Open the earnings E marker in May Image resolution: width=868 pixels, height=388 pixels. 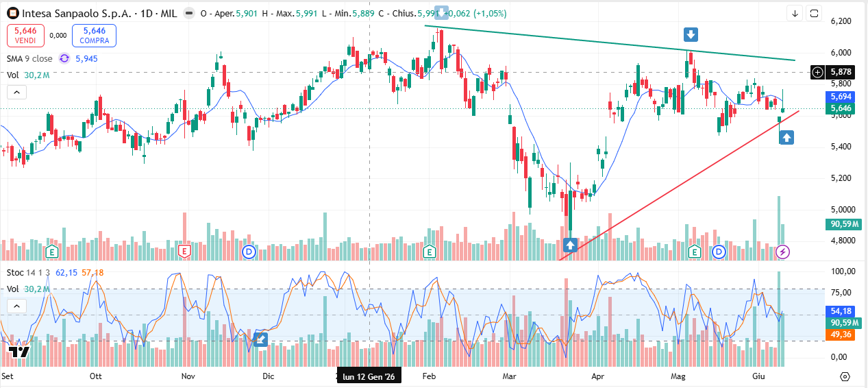[x=695, y=252]
